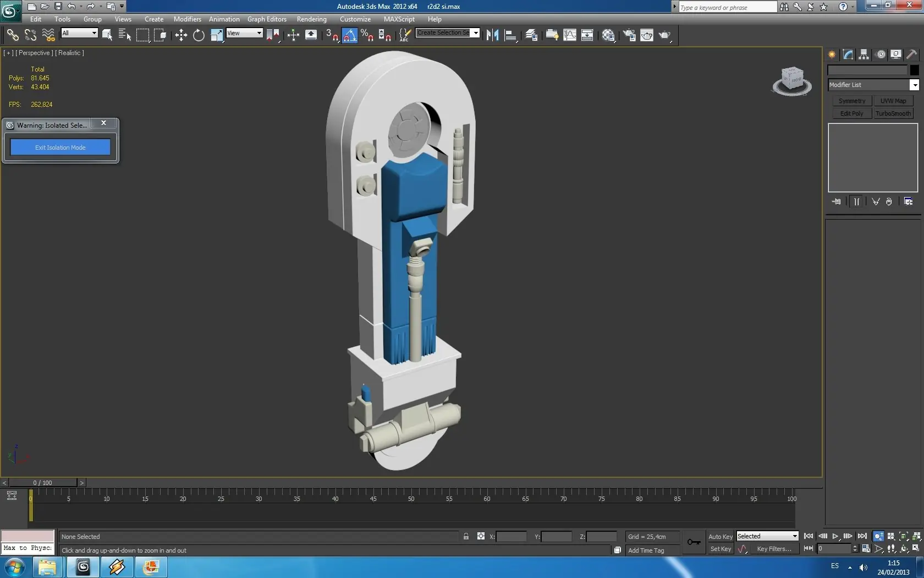The width and height of the screenshot is (924, 578).
Task: Click the Unlink Selection tool
Action: click(x=30, y=35)
